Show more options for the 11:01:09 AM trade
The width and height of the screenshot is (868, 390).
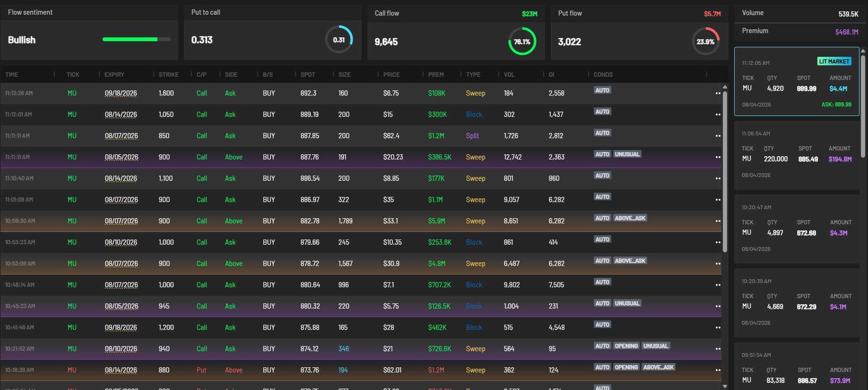tap(718, 200)
